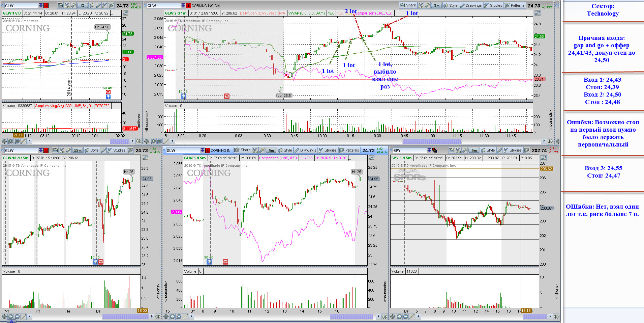This screenshot has height=323, width=644.
Task: Open pencil Drawings icon in GLW daily chart
Action: coord(98,5)
